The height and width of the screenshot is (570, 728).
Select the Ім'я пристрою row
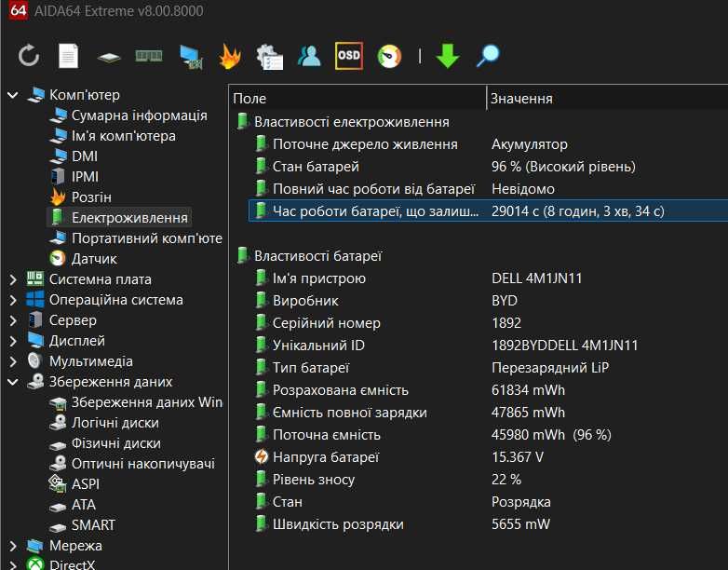click(x=489, y=278)
